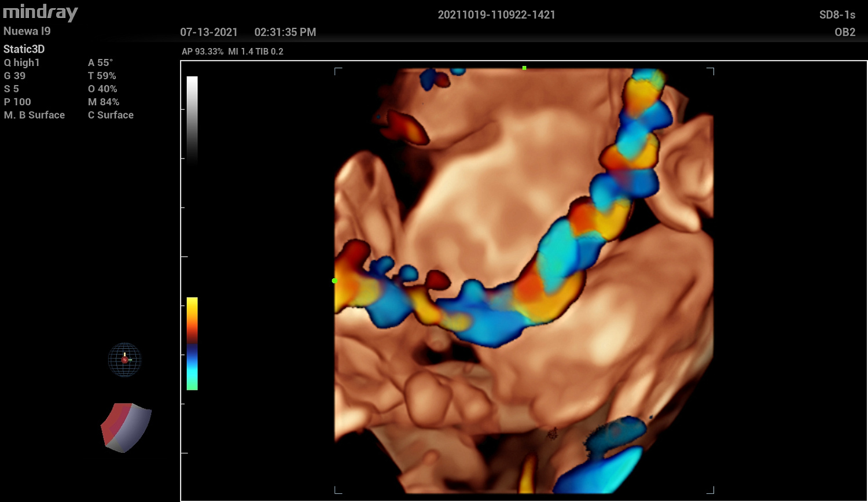Click the top-right ROI corner bracket
Screen dimensions: 868x502
[x=711, y=71]
